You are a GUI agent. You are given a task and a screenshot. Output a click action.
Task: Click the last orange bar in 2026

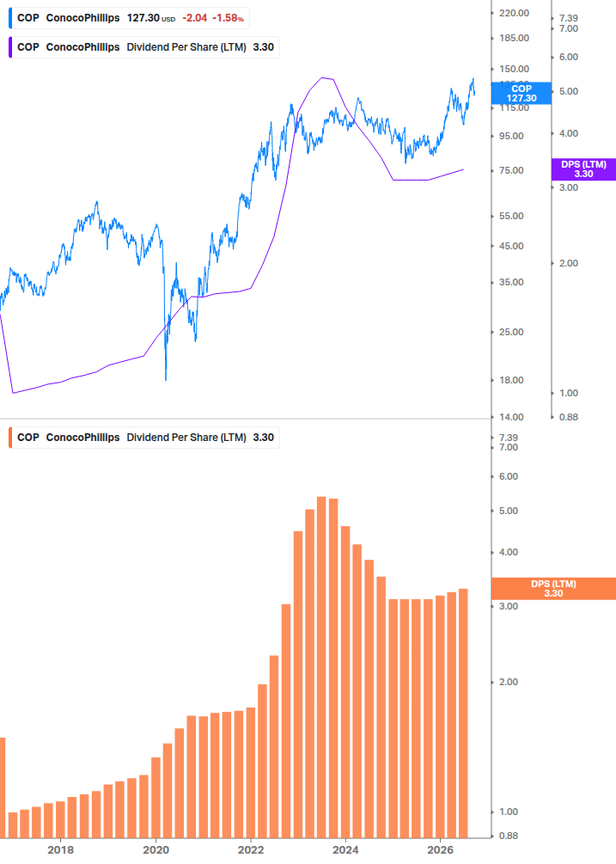point(464,713)
